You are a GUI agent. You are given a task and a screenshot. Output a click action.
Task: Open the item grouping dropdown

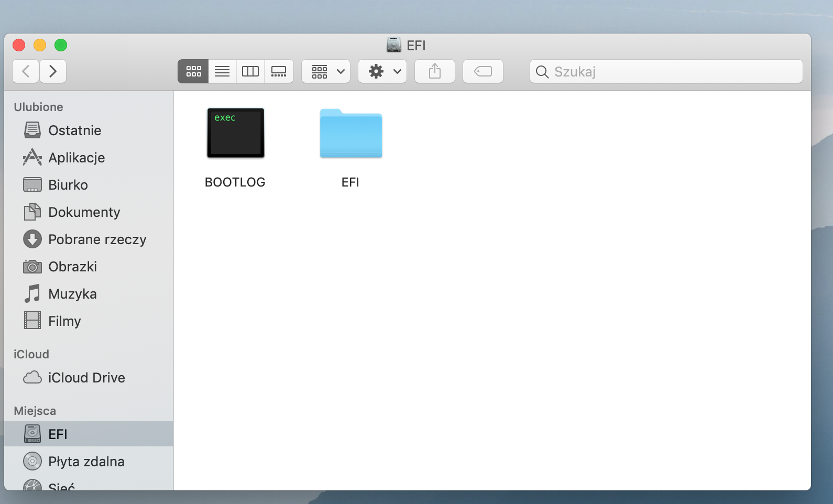[x=326, y=71]
